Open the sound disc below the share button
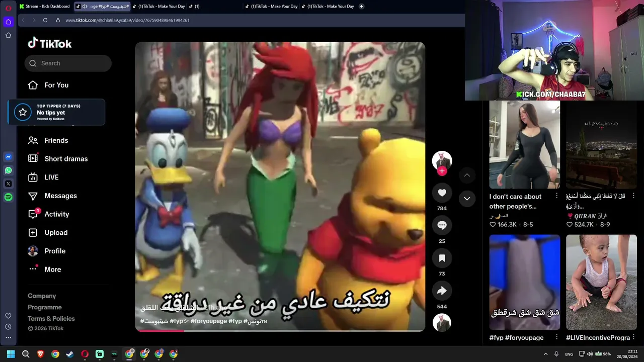644x362 pixels. (x=442, y=322)
